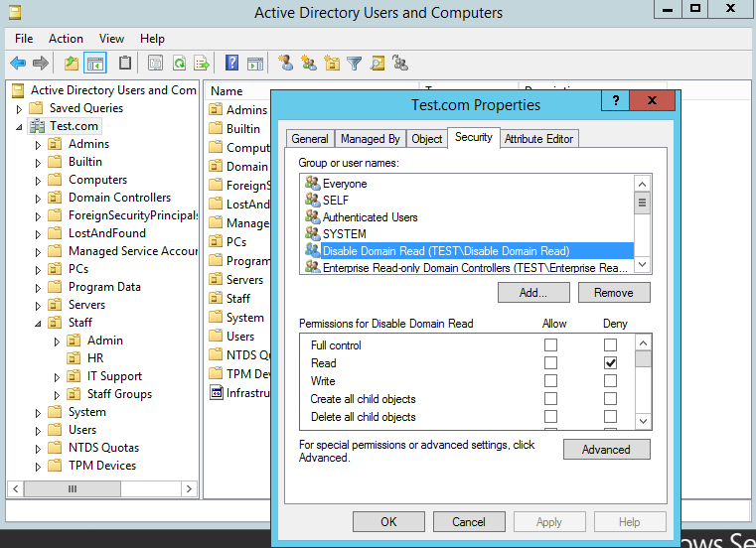
Task: Click the Export List toolbar icon
Action: point(202,63)
